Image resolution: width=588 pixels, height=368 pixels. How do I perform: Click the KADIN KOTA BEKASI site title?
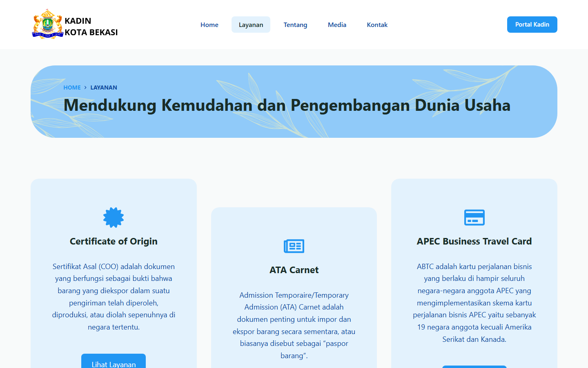pos(91,27)
